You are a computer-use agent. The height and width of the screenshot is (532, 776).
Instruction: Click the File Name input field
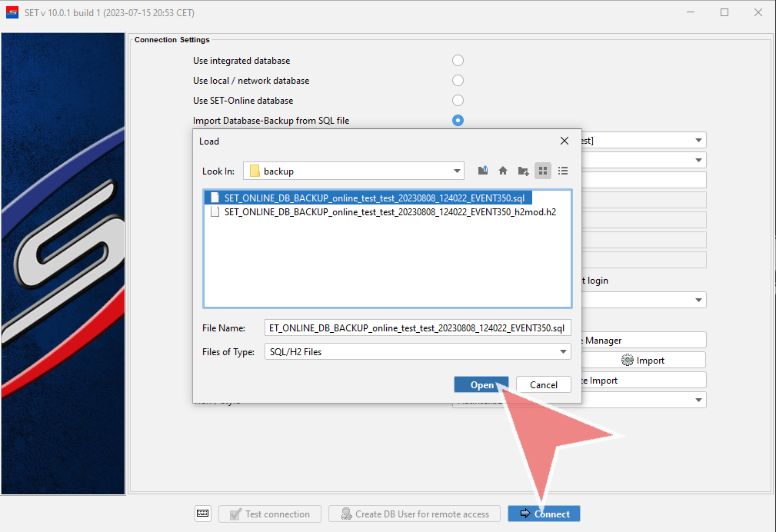418,328
